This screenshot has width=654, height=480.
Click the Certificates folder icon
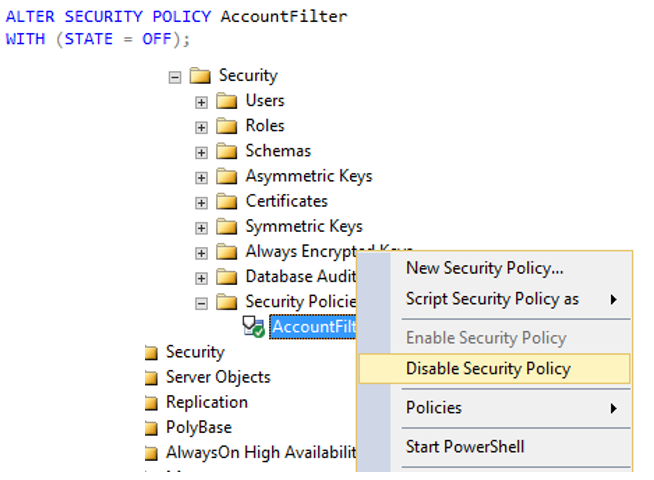click(x=227, y=201)
